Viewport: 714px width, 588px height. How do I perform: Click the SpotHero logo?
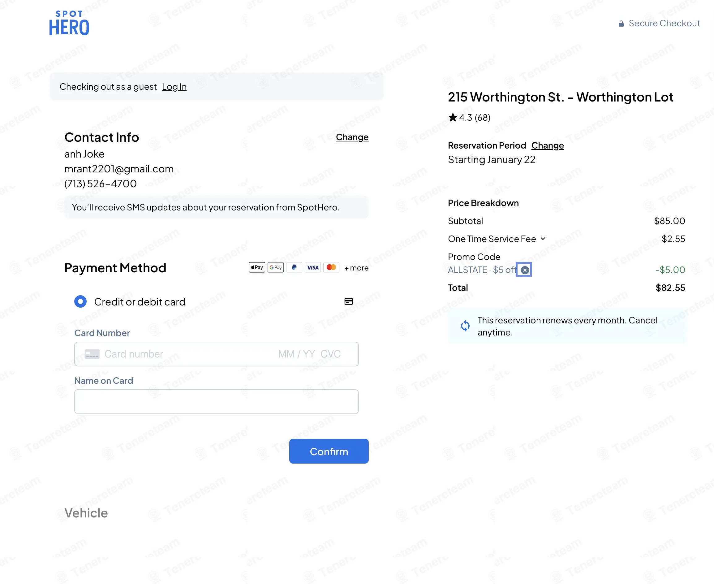click(x=69, y=23)
